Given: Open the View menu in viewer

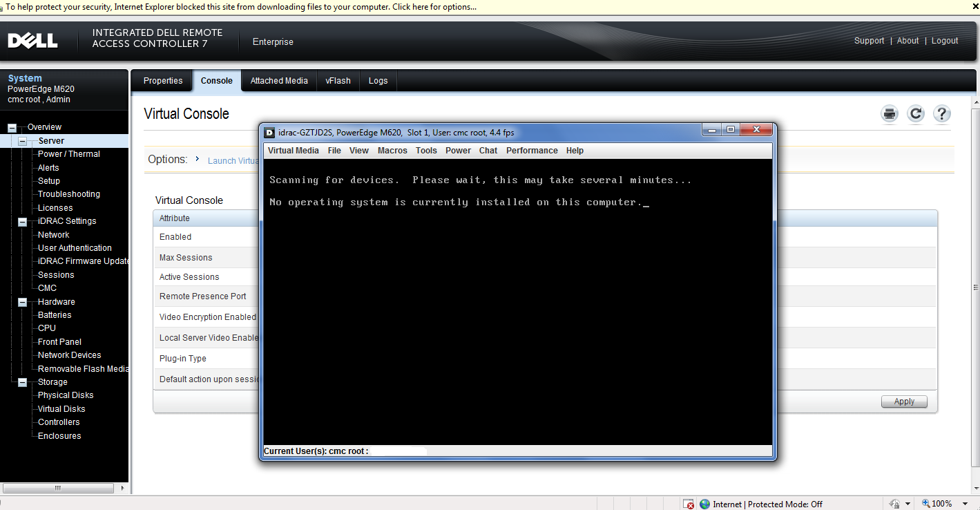Looking at the screenshot, I should pyautogui.click(x=359, y=151).
